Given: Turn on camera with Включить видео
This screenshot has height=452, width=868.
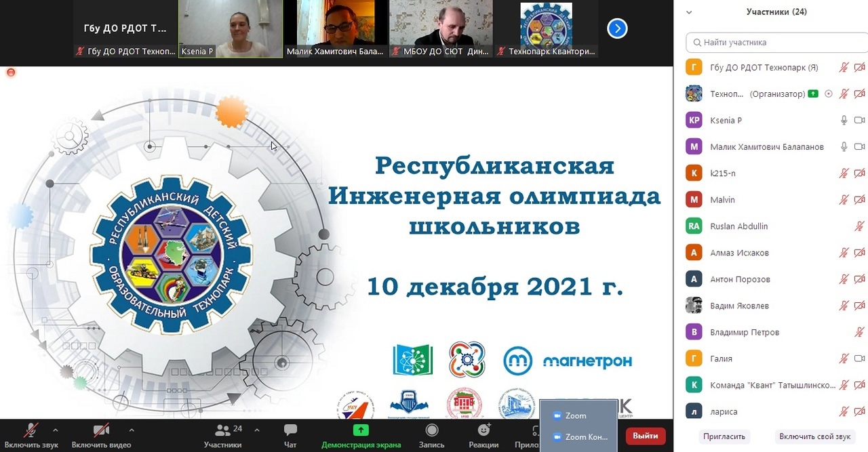Looking at the screenshot, I should [x=101, y=430].
